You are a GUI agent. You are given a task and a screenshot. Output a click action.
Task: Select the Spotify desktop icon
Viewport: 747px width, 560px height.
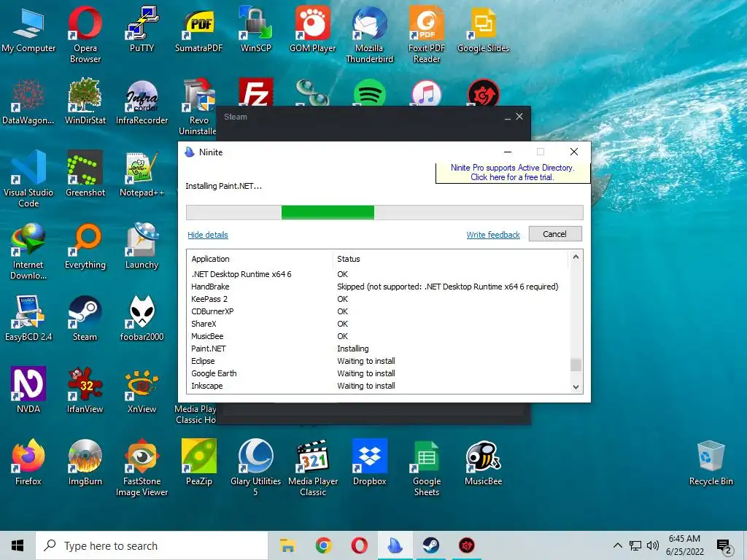pyautogui.click(x=369, y=93)
